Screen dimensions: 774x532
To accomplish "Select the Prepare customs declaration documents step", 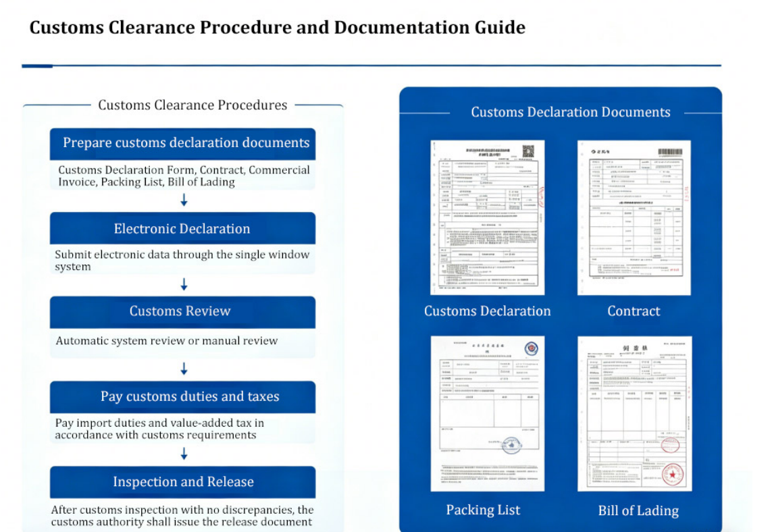I will click(182, 143).
